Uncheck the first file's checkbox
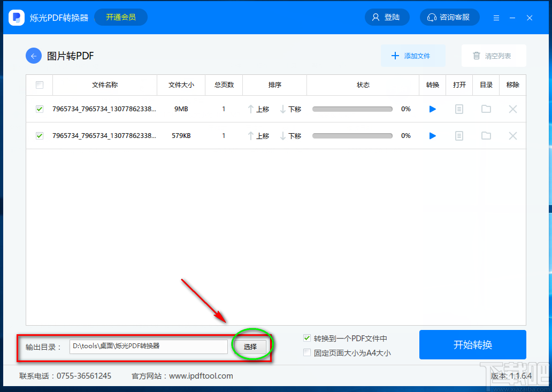This screenshot has height=392, width=552. [x=40, y=109]
